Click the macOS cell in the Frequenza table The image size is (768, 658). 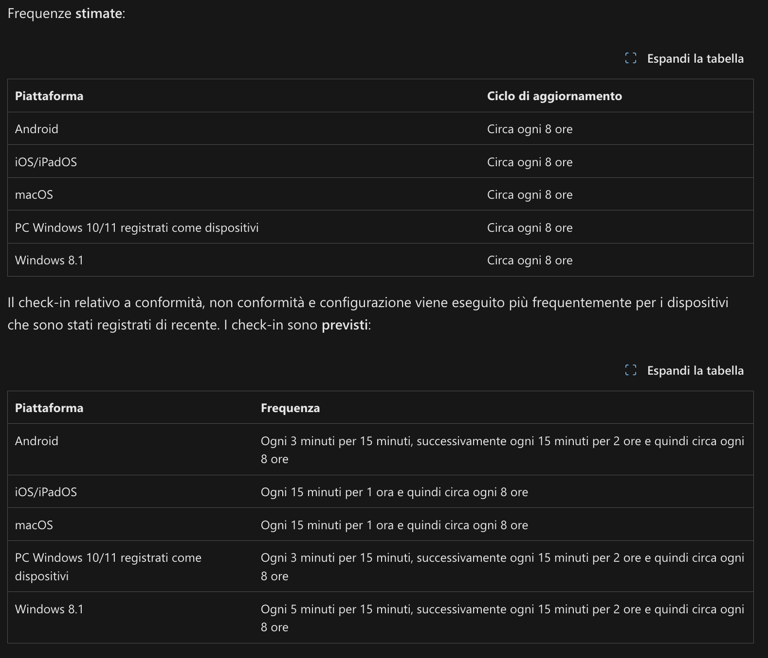click(34, 525)
